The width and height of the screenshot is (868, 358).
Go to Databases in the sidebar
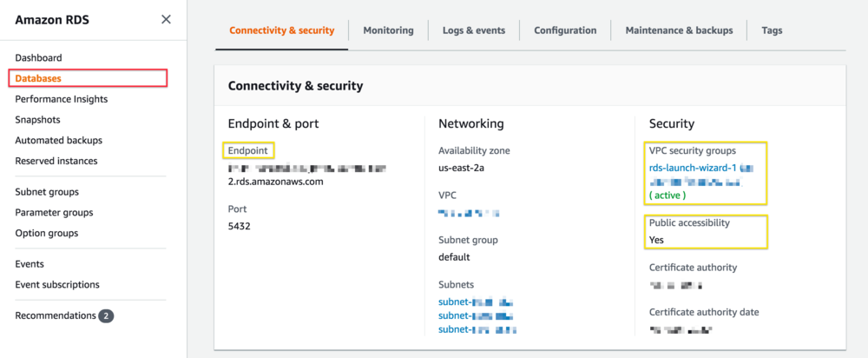[x=37, y=78]
